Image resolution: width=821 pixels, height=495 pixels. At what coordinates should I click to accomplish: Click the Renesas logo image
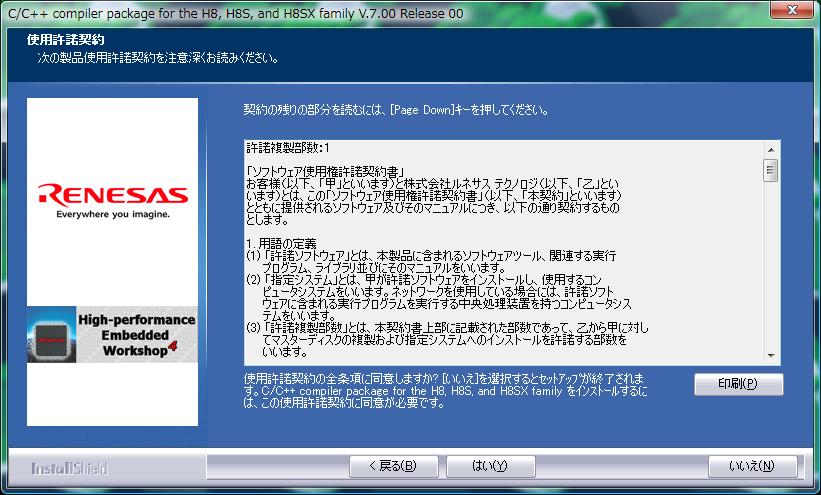(112, 193)
